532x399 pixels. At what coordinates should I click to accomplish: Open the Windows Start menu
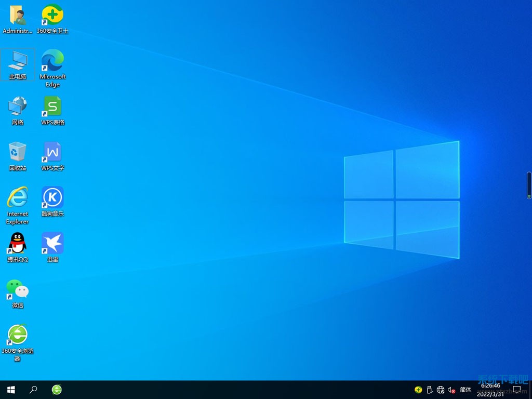point(11,390)
